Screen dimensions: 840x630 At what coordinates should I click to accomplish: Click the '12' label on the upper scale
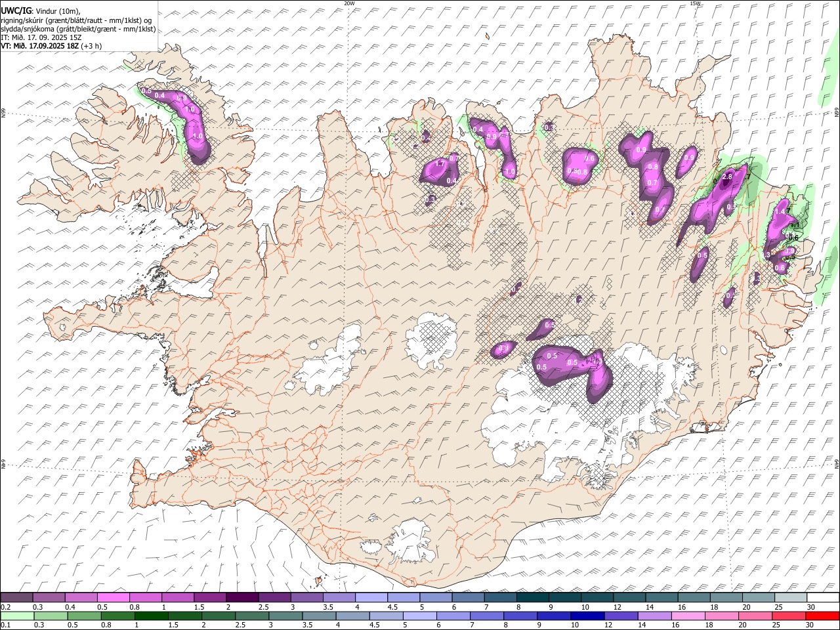click(x=618, y=607)
